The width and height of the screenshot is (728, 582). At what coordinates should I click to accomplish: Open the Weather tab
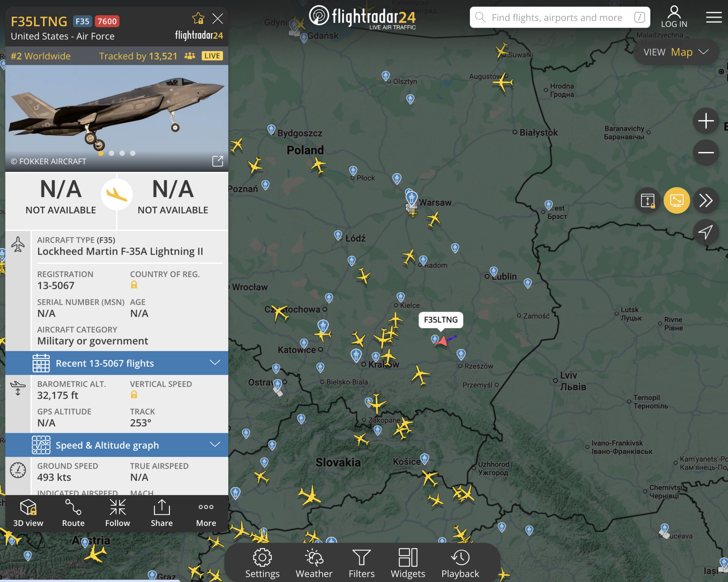coord(314,563)
